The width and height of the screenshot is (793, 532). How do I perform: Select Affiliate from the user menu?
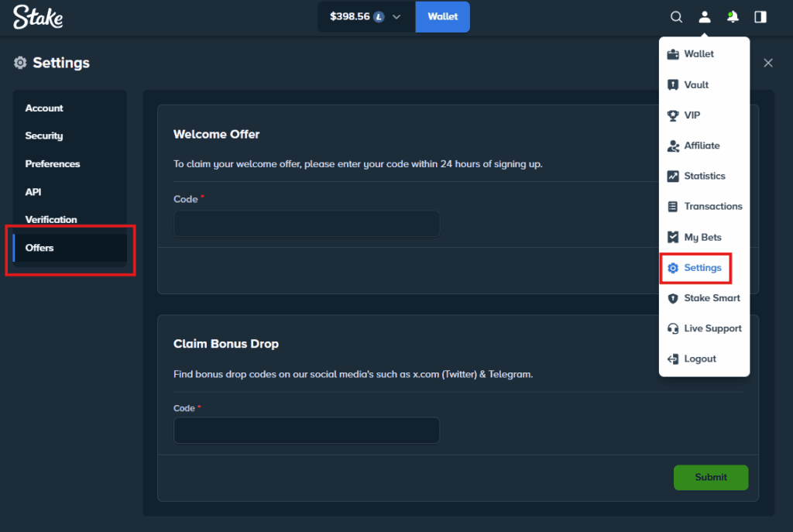pos(701,146)
